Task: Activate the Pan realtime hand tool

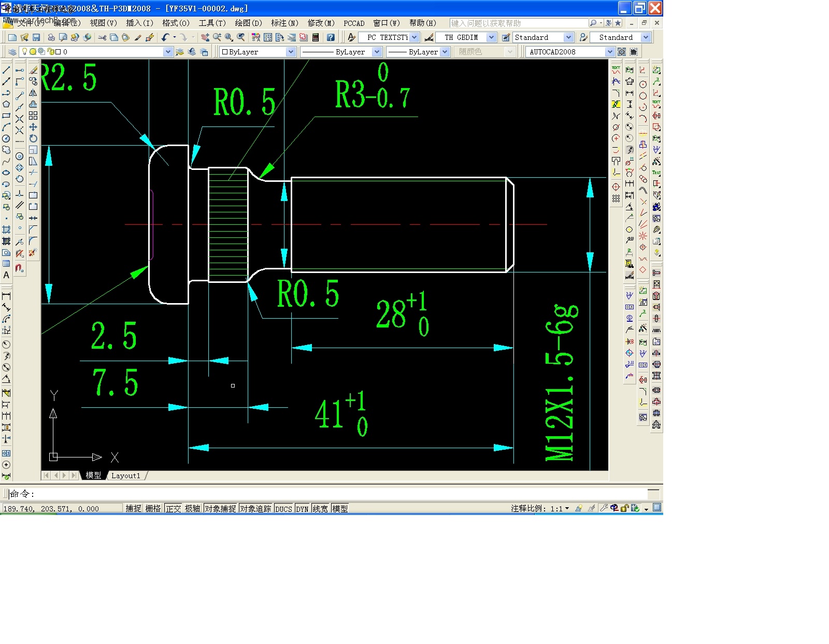Action: (205, 37)
